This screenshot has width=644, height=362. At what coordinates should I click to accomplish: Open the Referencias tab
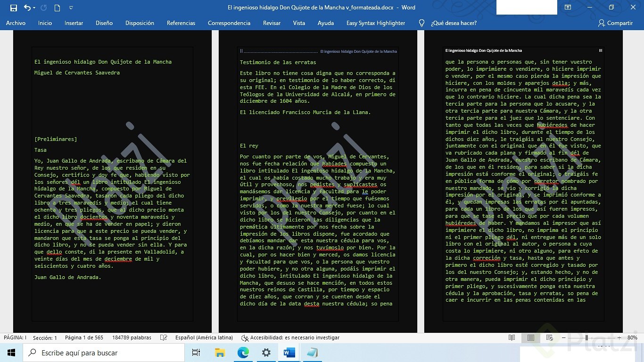pyautogui.click(x=181, y=23)
